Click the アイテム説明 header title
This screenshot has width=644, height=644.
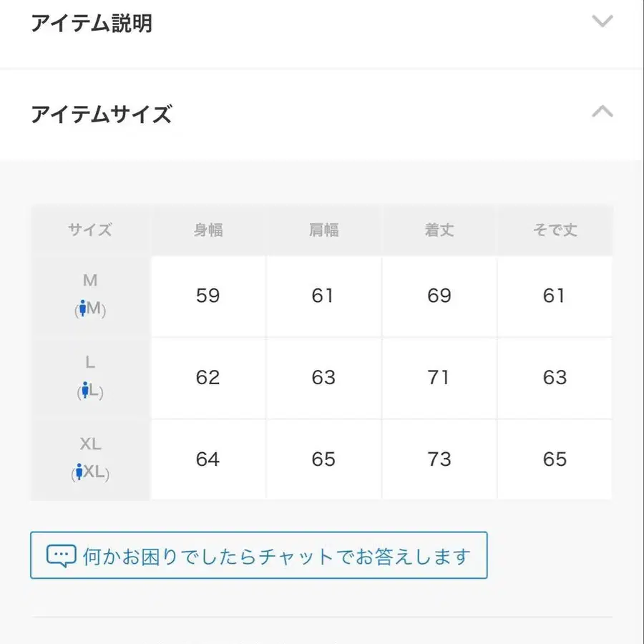[x=92, y=23]
